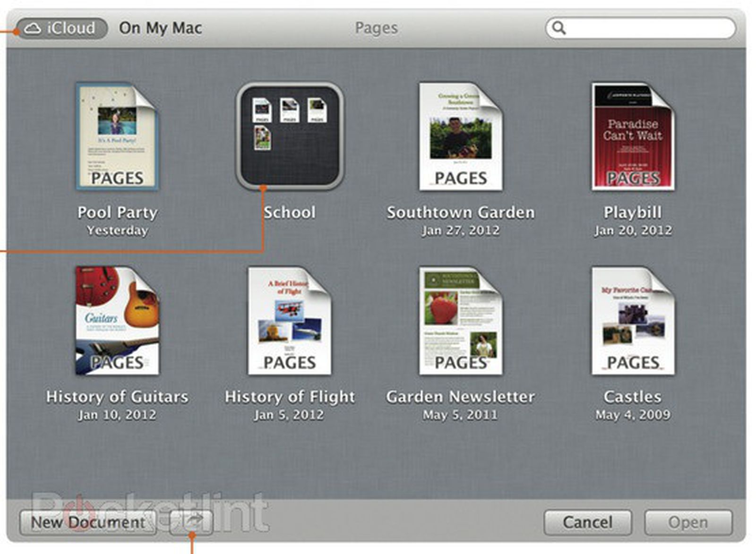Viewport: 756px width, 554px height.
Task: Click the Playbill title text
Action: point(633,213)
